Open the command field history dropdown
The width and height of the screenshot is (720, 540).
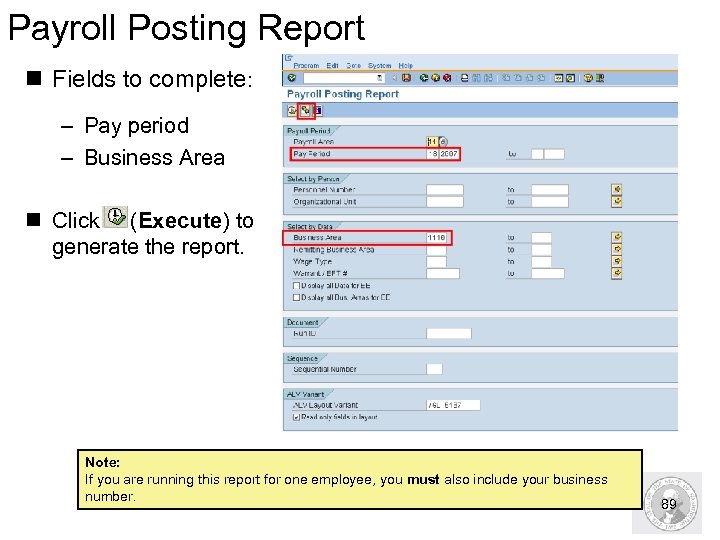tap(380, 78)
